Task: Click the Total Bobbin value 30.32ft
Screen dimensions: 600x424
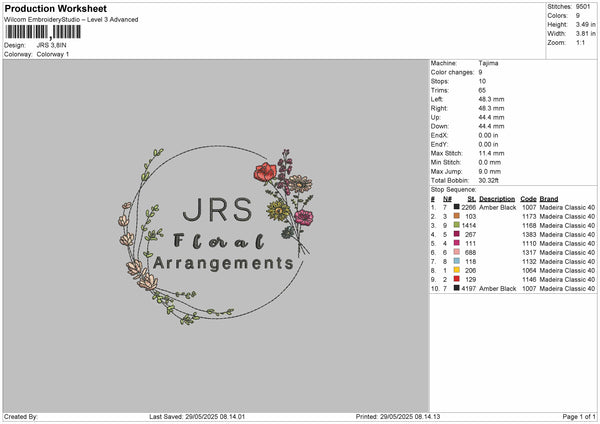Action: tap(489, 179)
